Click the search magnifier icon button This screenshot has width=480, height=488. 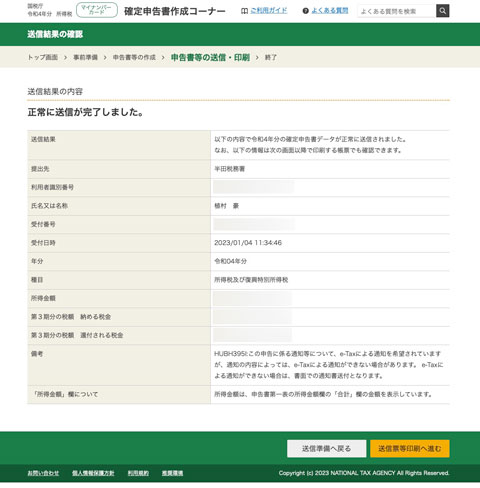click(442, 11)
